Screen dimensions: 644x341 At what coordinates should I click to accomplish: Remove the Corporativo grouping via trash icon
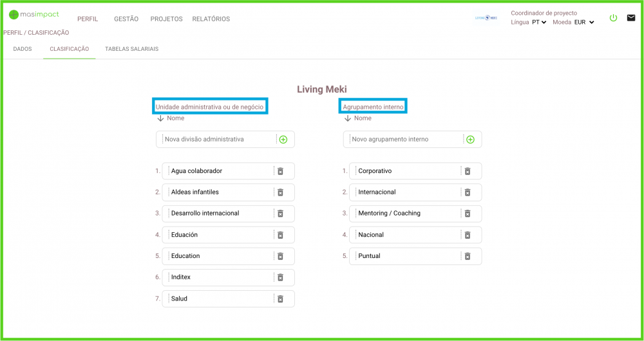468,171
